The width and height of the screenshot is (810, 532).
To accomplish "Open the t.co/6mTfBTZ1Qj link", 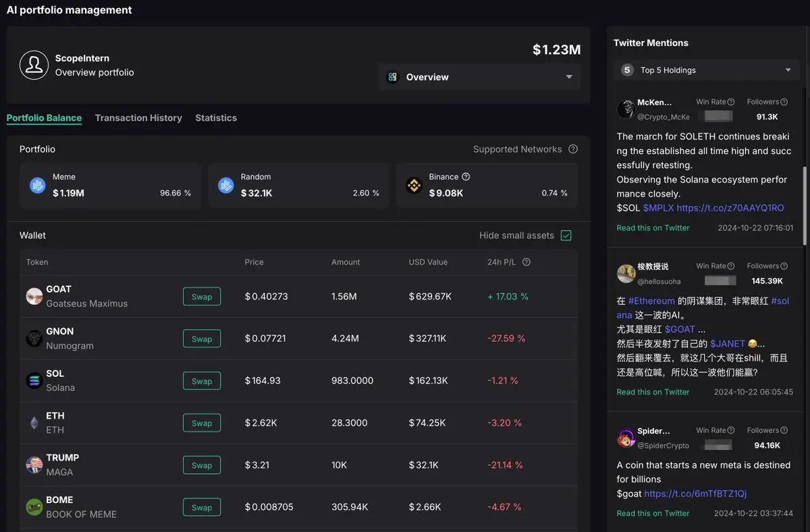I will tap(695, 494).
